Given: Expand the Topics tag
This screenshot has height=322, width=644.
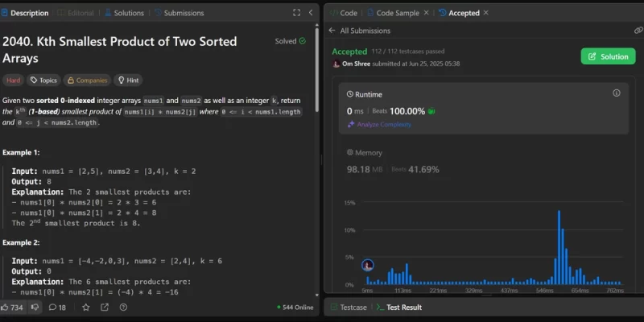Looking at the screenshot, I should click(x=43, y=80).
